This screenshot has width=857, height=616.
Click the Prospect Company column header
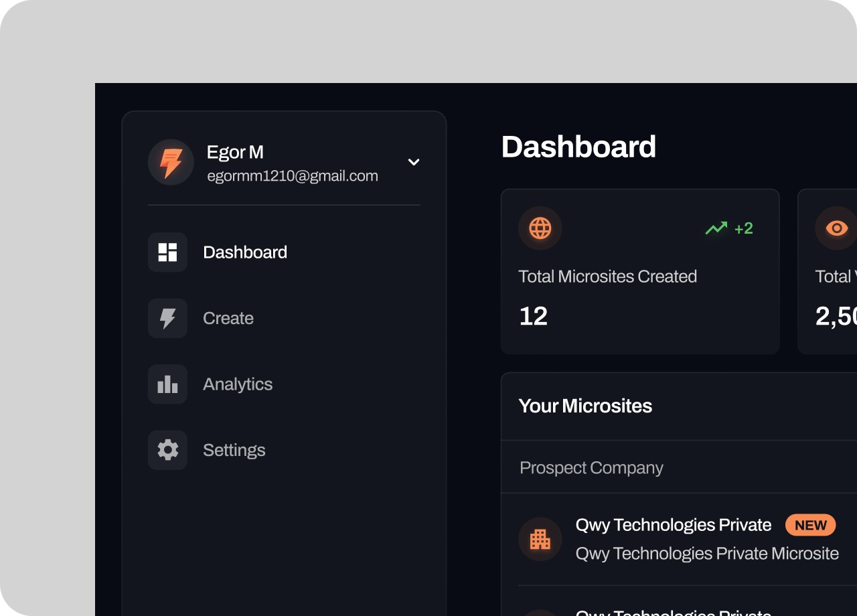click(x=591, y=467)
